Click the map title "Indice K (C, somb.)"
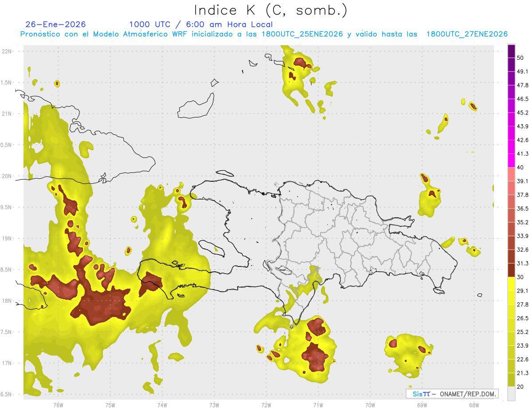Image resolution: width=532 pixels, height=411 pixels. tap(271, 11)
